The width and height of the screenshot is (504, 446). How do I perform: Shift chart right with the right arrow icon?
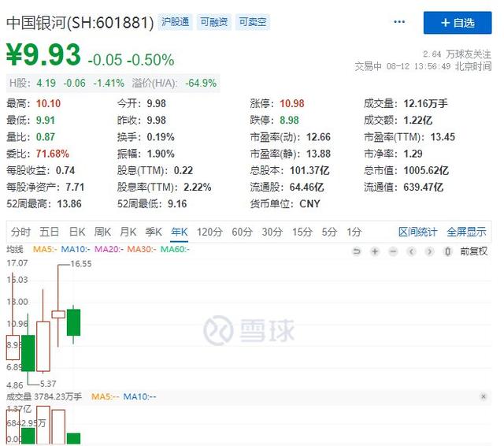[429, 251]
